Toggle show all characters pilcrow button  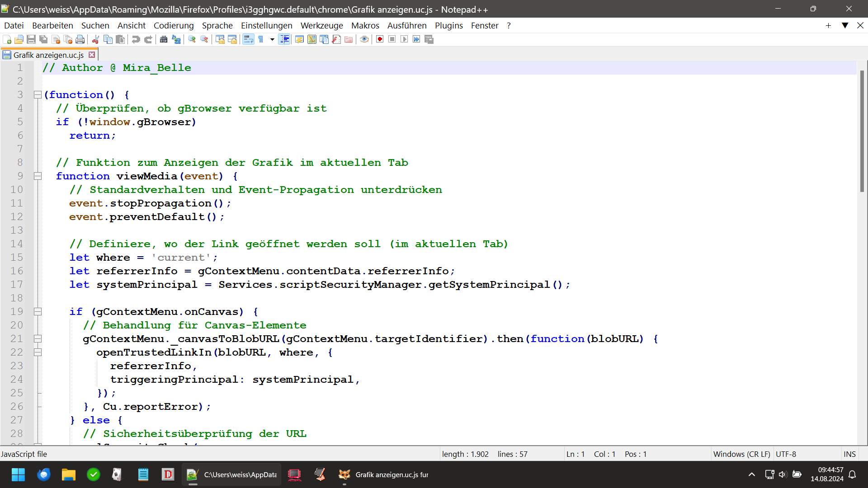pos(261,40)
